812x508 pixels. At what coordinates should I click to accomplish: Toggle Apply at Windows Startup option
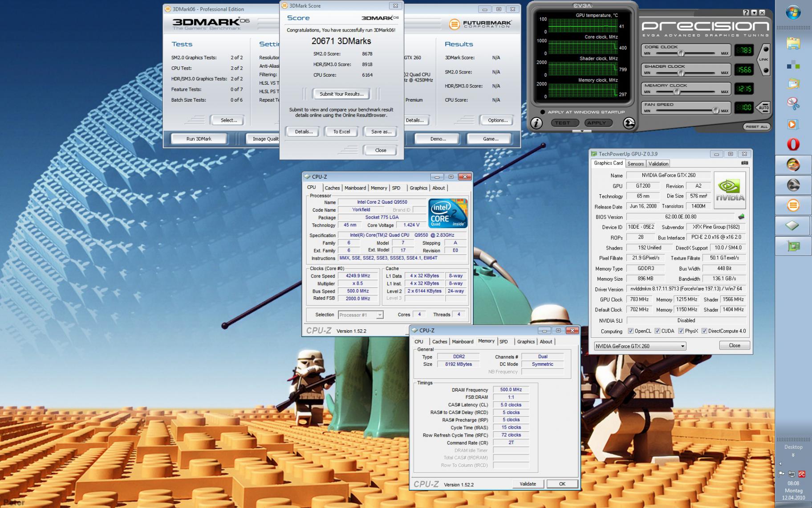(542, 112)
